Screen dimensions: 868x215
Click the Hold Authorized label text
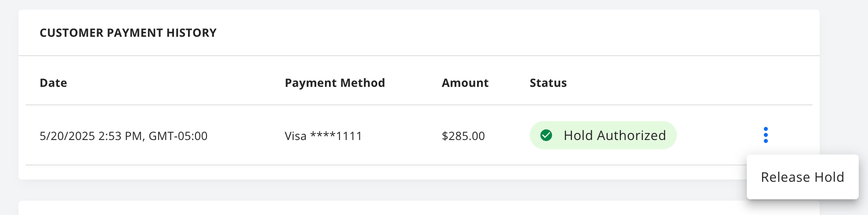coord(614,135)
